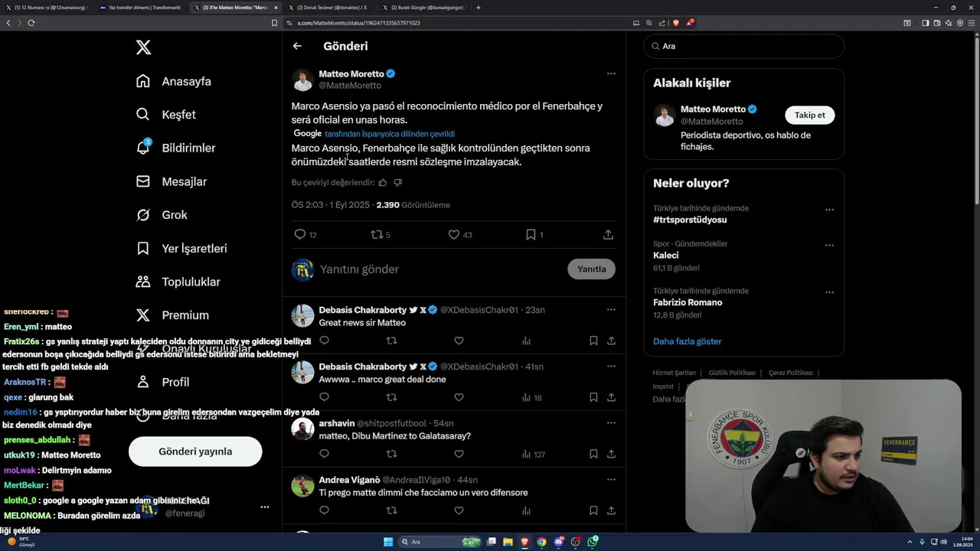This screenshot has width=980, height=551.
Task: Share the 'marco great deal done' reply
Action: point(611,397)
